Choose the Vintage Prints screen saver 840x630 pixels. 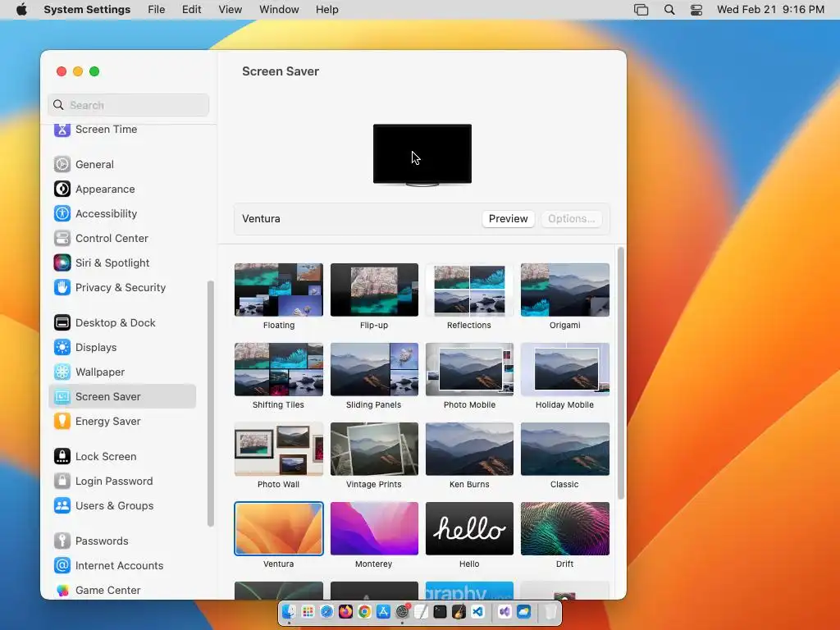(374, 449)
